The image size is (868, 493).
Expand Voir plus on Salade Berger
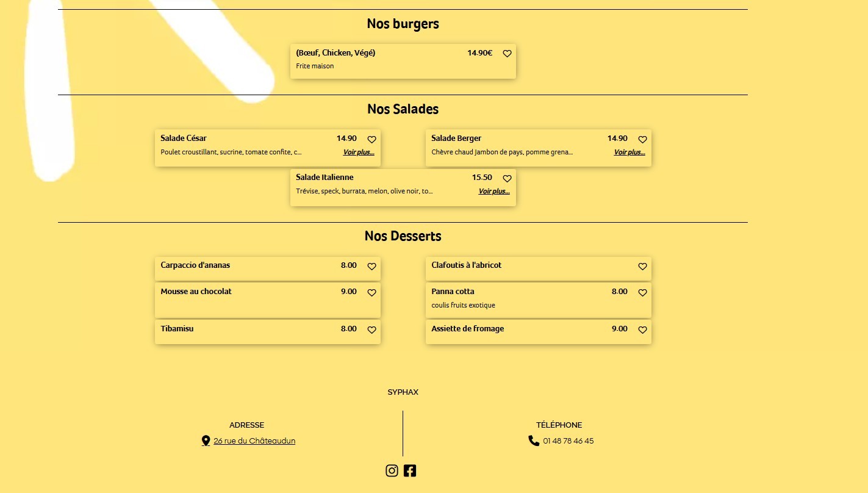coord(629,153)
